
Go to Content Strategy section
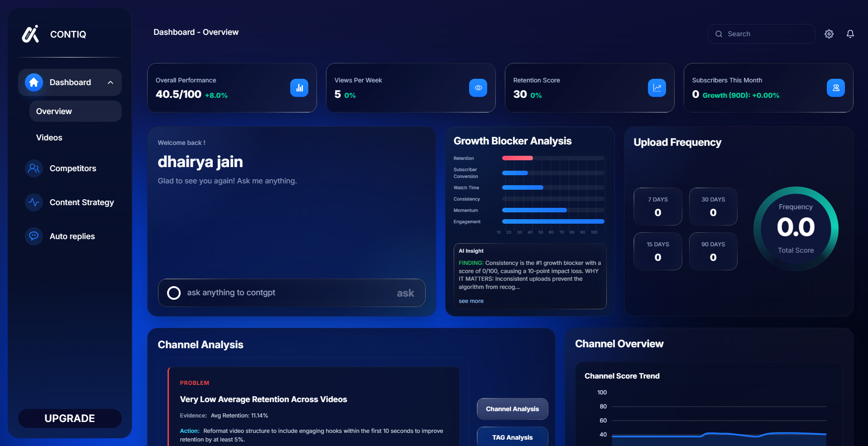point(70,202)
